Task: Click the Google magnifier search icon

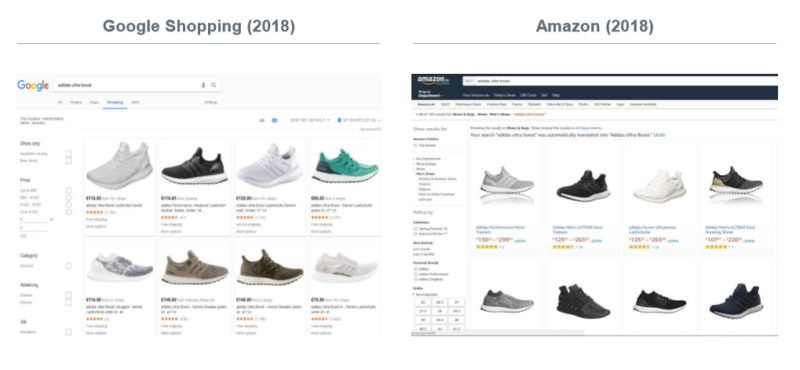Action: pyautogui.click(x=214, y=85)
